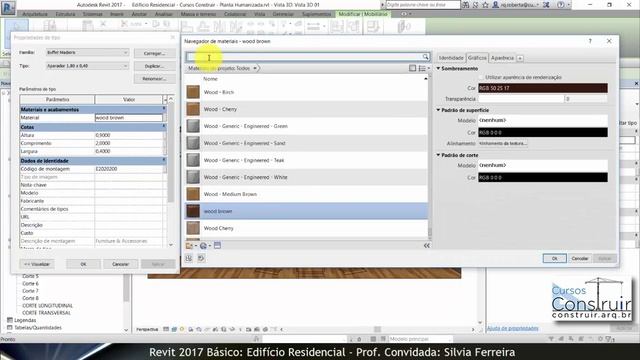Add asset with plus tab button
Viewport: 640px width, 360px height.
tap(520, 58)
